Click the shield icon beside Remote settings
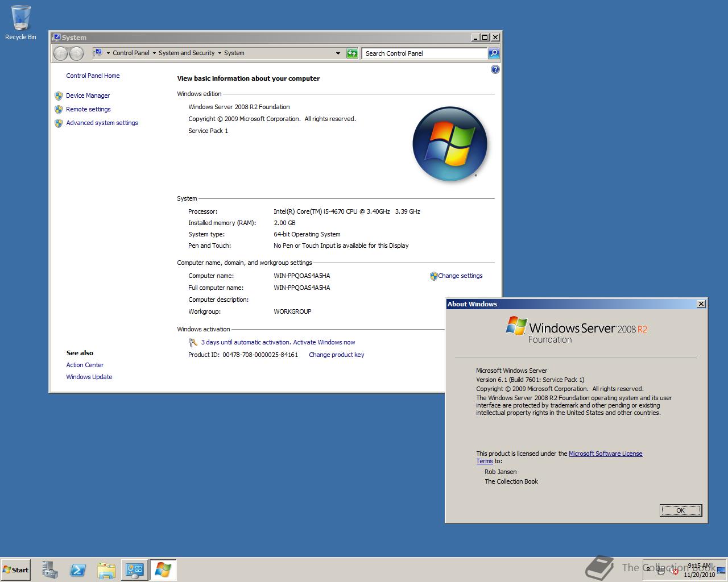This screenshot has width=728, height=582. 59,110
